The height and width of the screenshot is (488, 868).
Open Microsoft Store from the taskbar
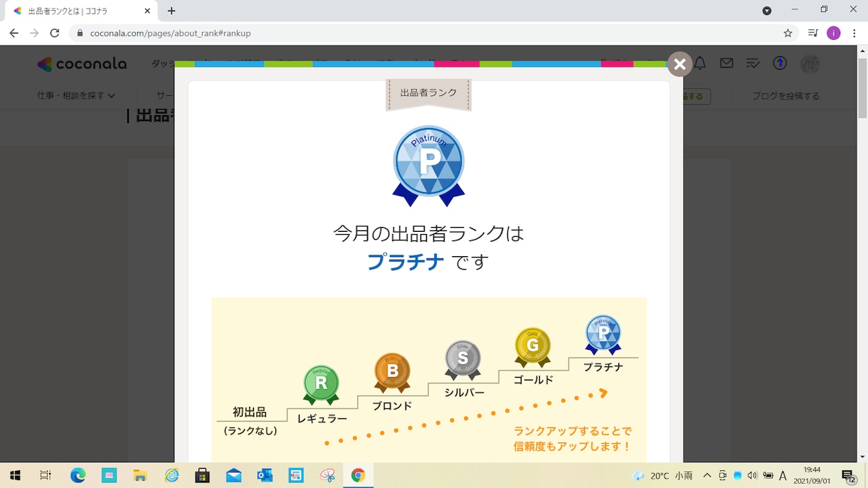click(203, 475)
